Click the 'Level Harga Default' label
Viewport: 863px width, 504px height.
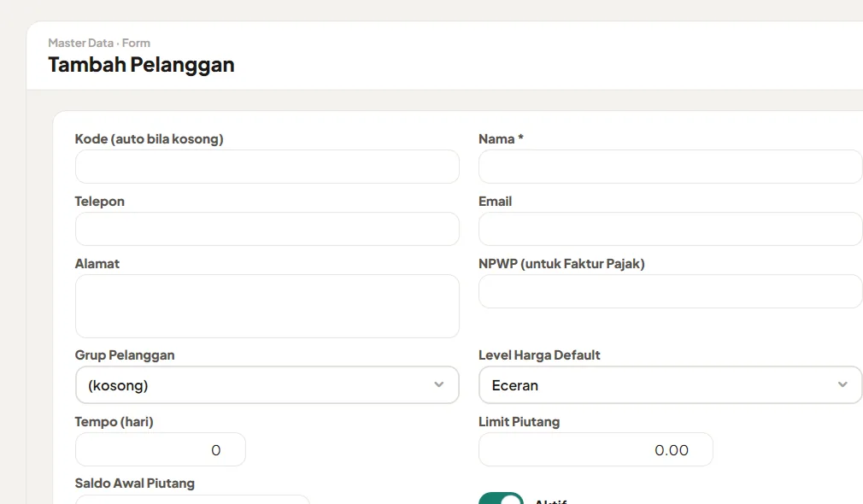coord(539,355)
